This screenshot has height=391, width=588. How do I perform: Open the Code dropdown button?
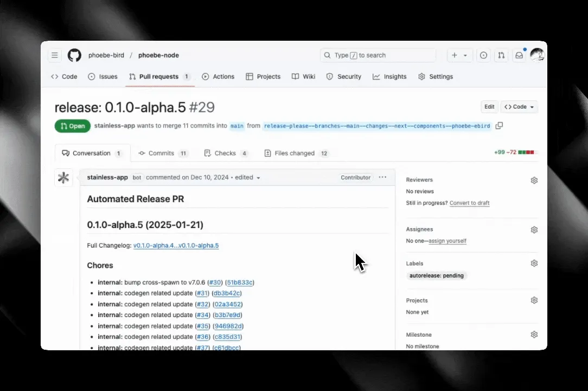(519, 106)
